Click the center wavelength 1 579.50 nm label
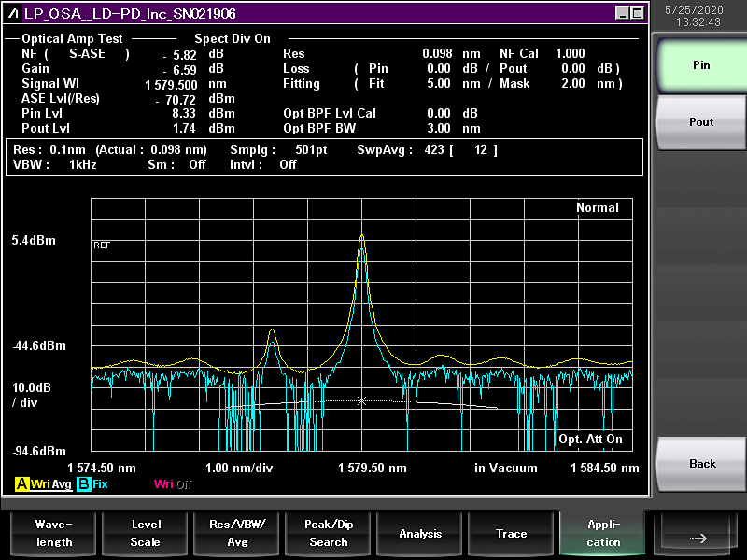 click(372, 468)
